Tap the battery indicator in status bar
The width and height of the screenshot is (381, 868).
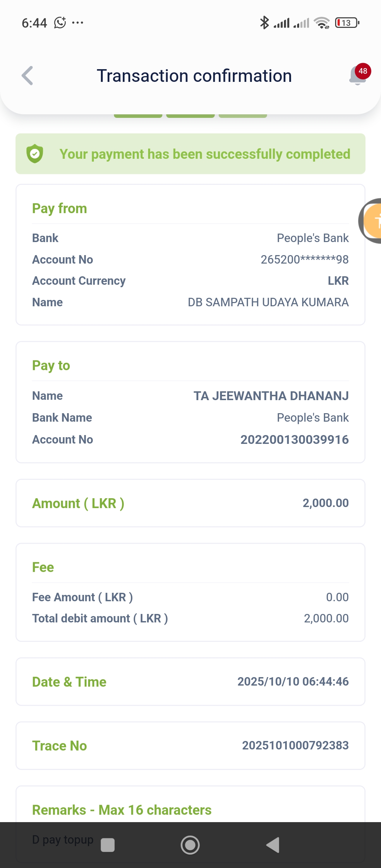347,23
